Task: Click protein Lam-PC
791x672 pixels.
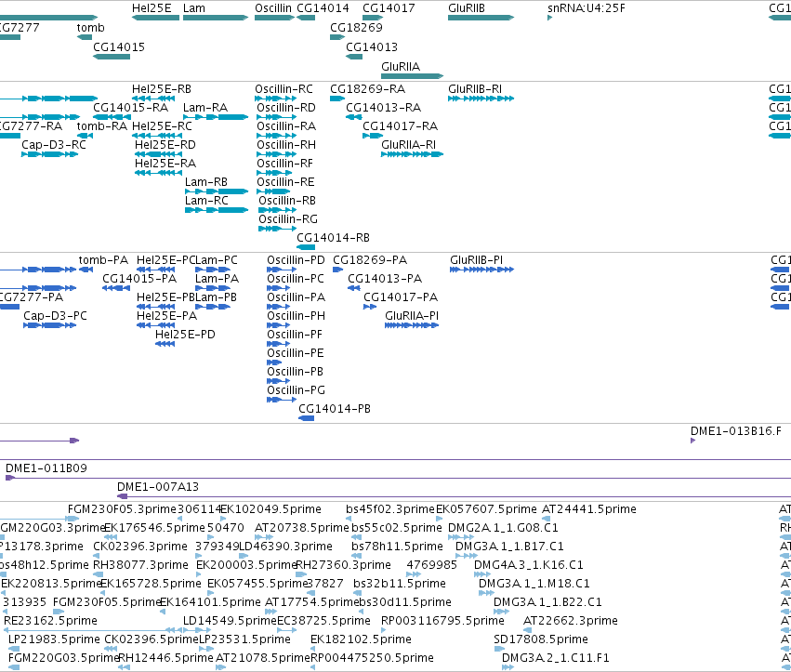Action: (x=213, y=270)
